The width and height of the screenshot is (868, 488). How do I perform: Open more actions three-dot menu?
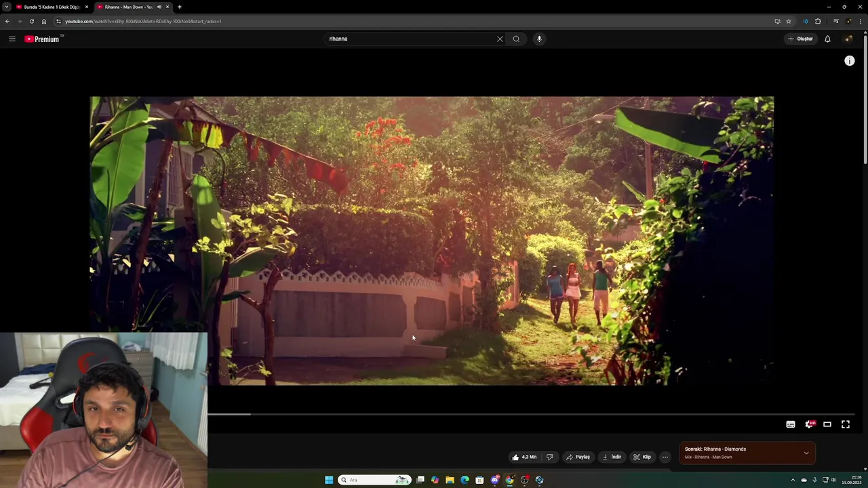click(x=665, y=457)
